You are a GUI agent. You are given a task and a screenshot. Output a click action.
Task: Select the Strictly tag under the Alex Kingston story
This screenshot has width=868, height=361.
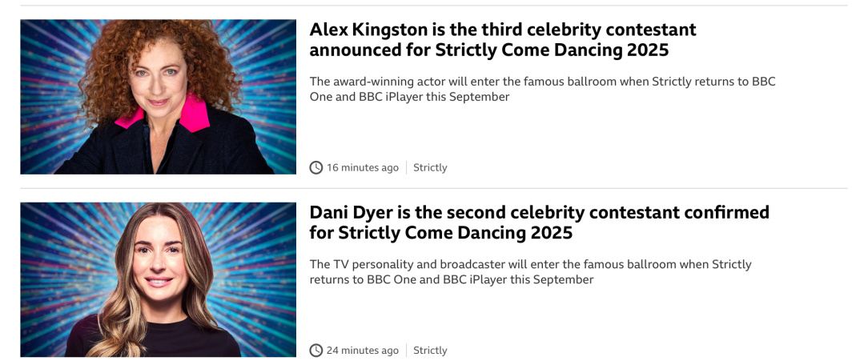tap(430, 167)
